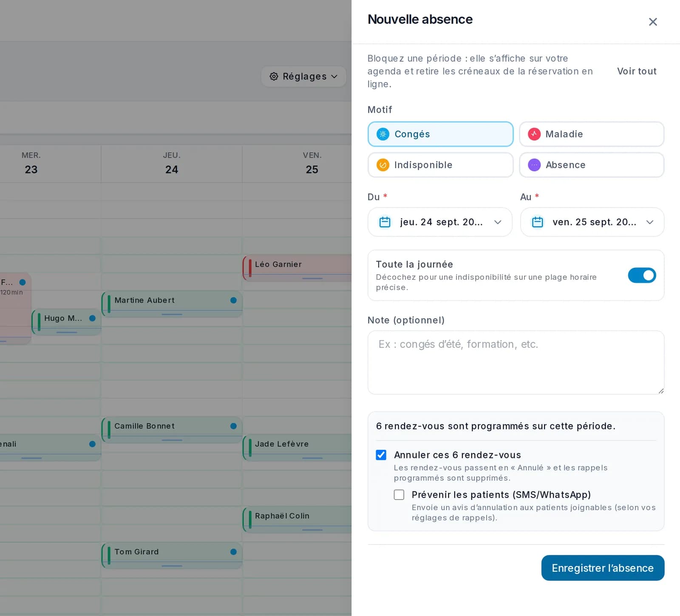
Task: Select the Maladie motif option
Action: click(x=592, y=134)
